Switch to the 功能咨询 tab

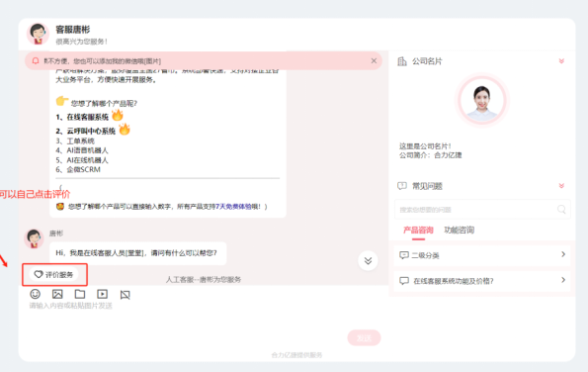pyautogui.click(x=459, y=231)
